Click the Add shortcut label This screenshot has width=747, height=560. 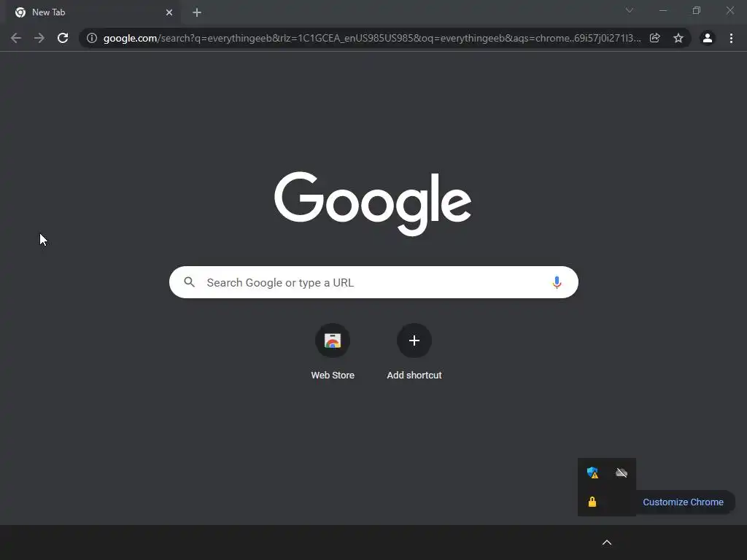coord(414,376)
